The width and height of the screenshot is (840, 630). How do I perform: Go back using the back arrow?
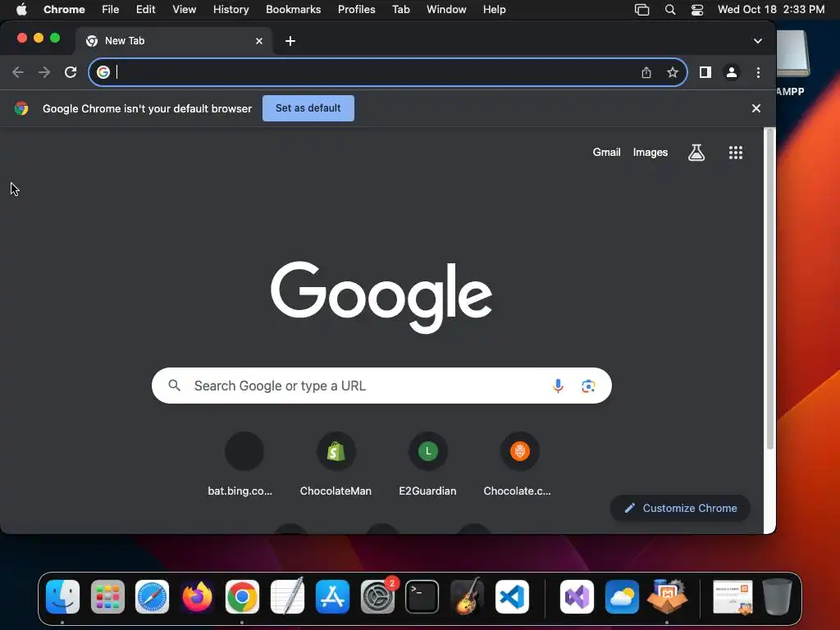(18, 72)
